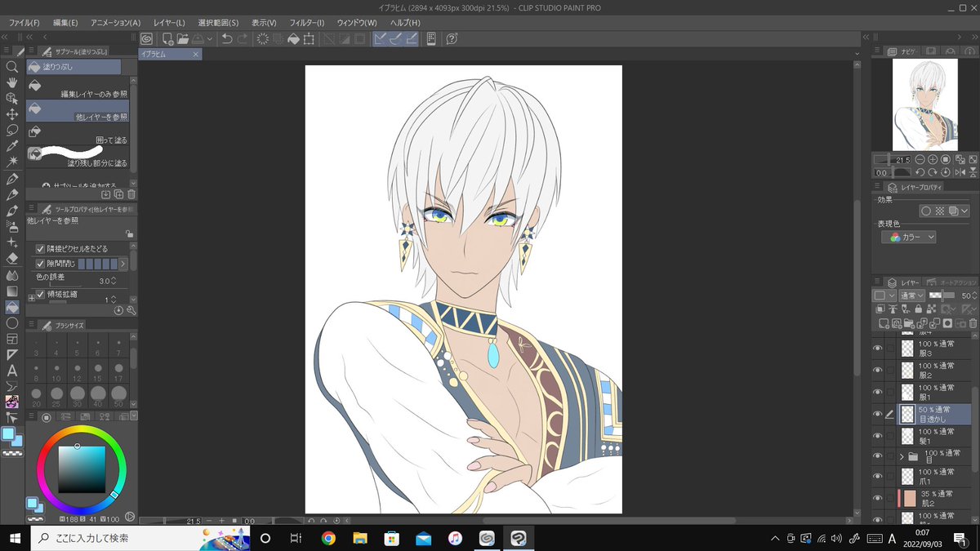Toggle 領域拡縮 checkbox
The image size is (980, 551).
pos(40,295)
